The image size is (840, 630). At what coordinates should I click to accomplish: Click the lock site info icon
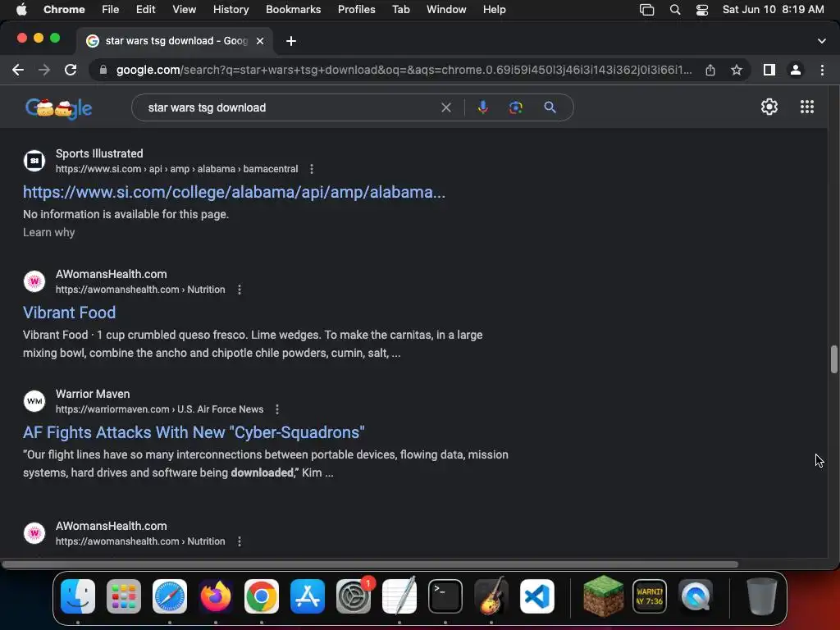click(103, 71)
